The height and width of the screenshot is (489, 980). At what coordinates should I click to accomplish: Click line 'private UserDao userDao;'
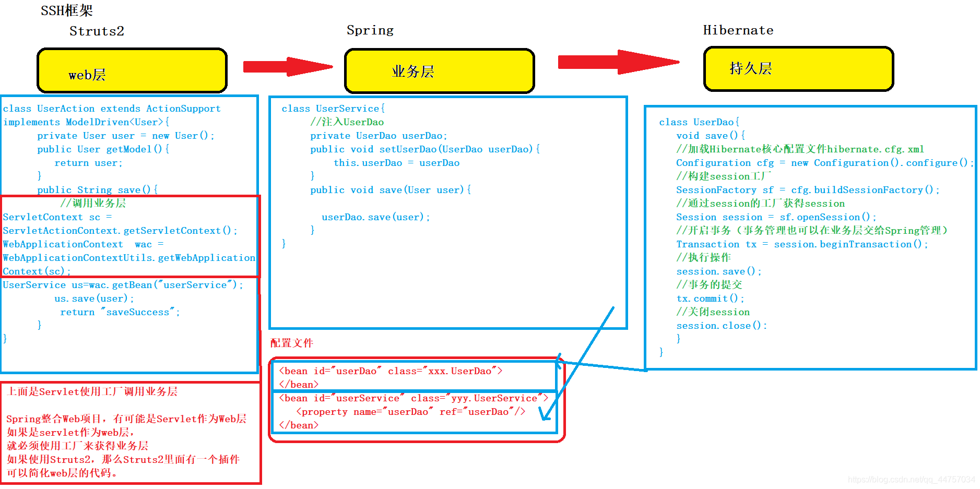(379, 136)
